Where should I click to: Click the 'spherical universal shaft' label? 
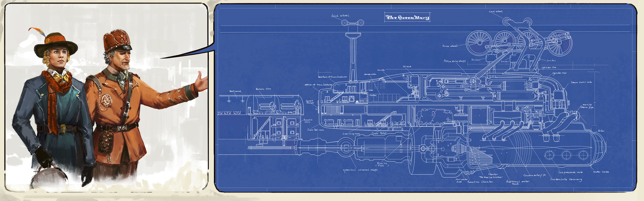[x=360, y=170]
